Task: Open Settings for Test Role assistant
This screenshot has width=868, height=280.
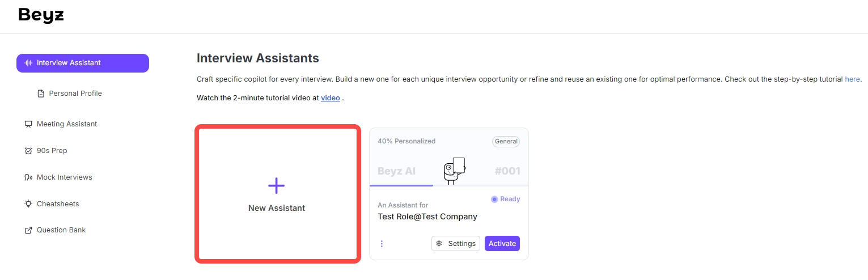Action: point(456,244)
